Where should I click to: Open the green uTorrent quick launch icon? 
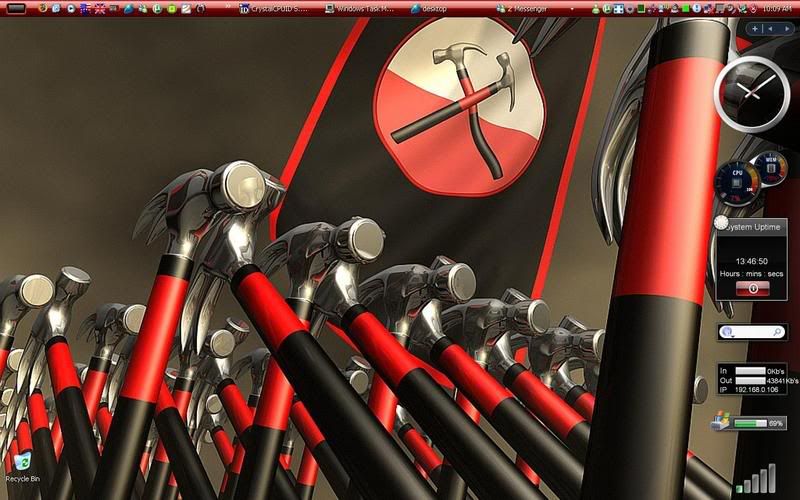click(x=158, y=9)
